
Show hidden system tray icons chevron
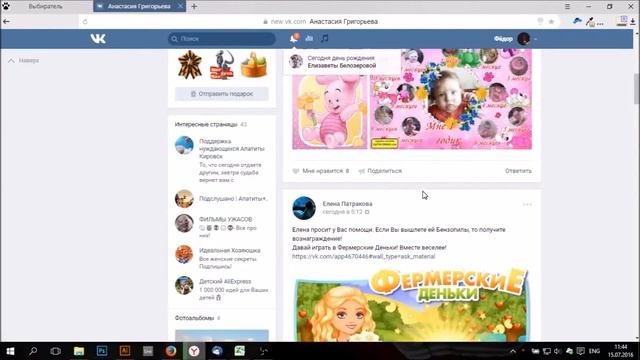point(513,351)
